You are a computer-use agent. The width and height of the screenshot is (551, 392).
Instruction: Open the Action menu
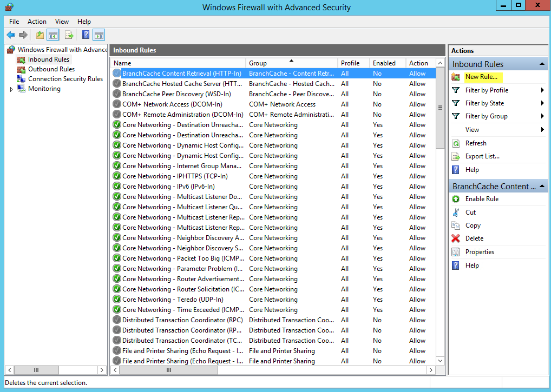[x=37, y=22]
